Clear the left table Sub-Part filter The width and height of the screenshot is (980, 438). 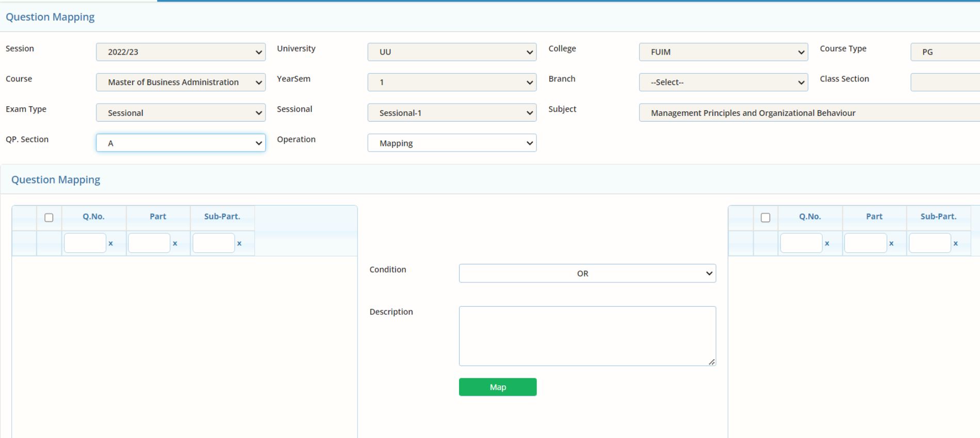239,243
